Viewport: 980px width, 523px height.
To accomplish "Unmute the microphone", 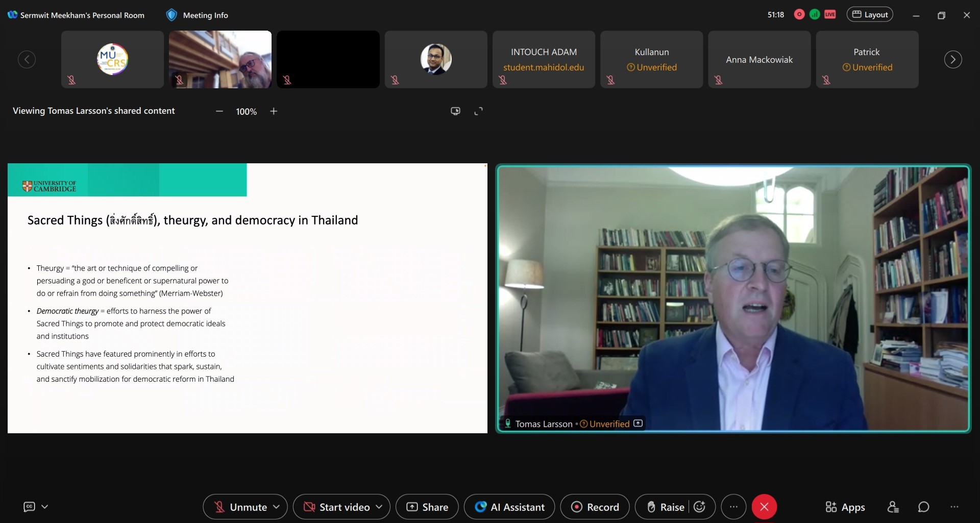I will point(241,507).
